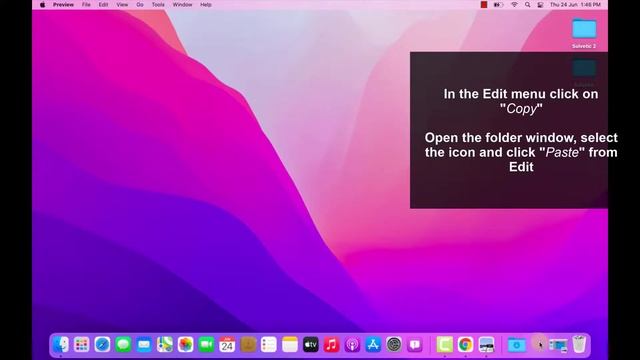This screenshot has height=360, width=640.
Task: Open the Help menu
Action: point(206,5)
